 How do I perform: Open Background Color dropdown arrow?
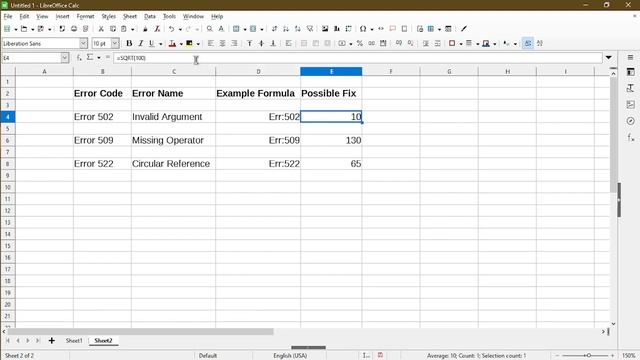pyautogui.click(x=198, y=44)
